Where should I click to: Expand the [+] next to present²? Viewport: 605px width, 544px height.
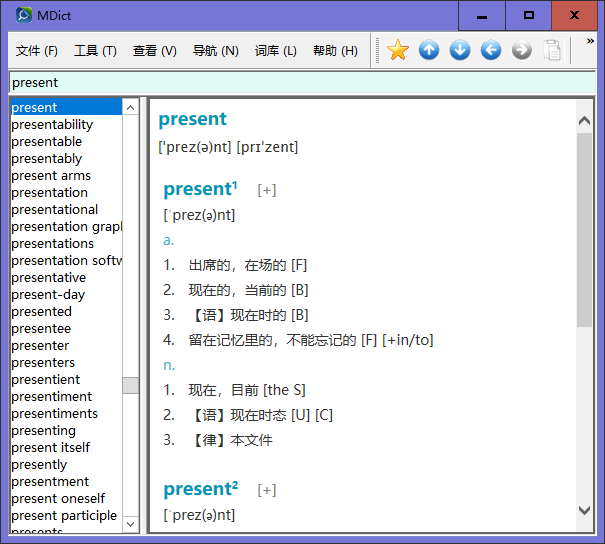coord(267,490)
